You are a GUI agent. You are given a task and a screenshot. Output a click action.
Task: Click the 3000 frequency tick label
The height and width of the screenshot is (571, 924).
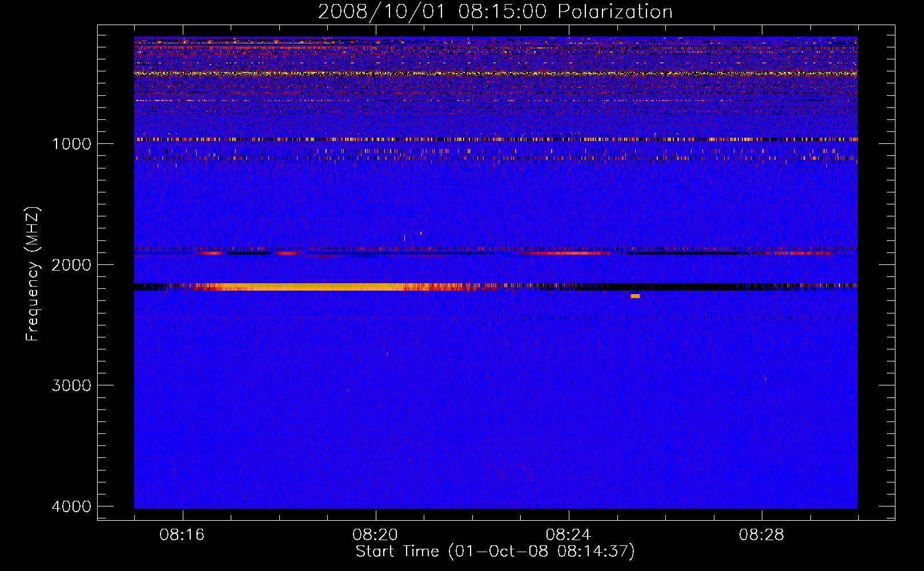(71, 385)
